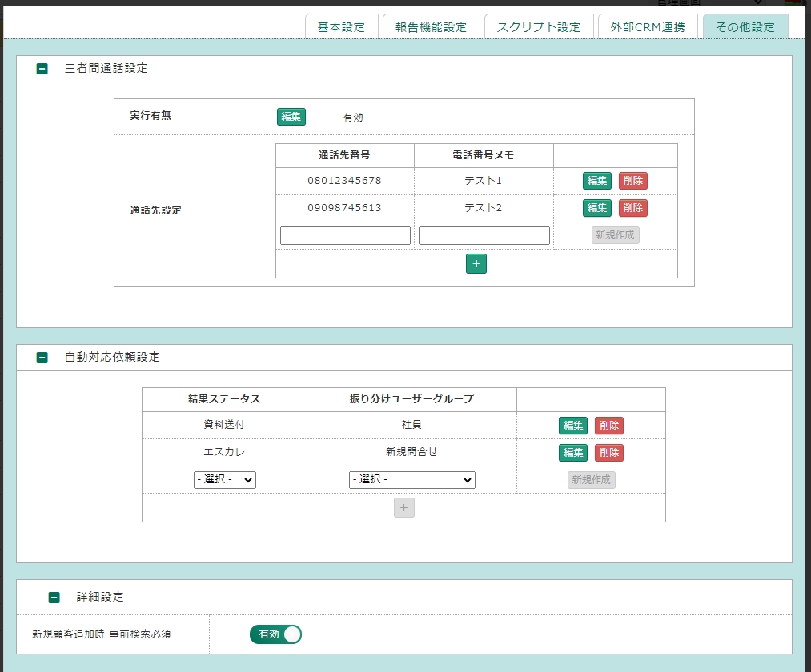Delete the エスカレ status row
Viewport: 811px width, 672px height.
tap(609, 453)
